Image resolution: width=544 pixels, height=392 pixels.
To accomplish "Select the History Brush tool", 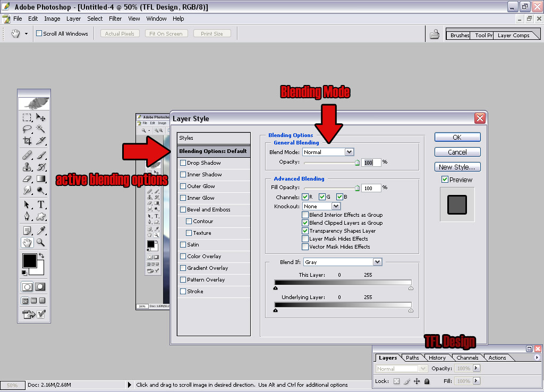I will point(40,167).
